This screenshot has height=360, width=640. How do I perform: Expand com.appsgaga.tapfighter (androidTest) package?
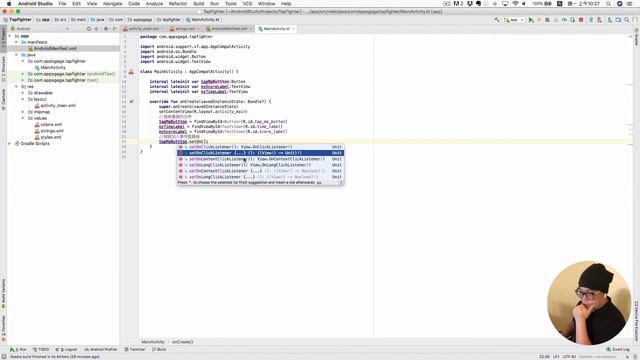tap(23, 74)
